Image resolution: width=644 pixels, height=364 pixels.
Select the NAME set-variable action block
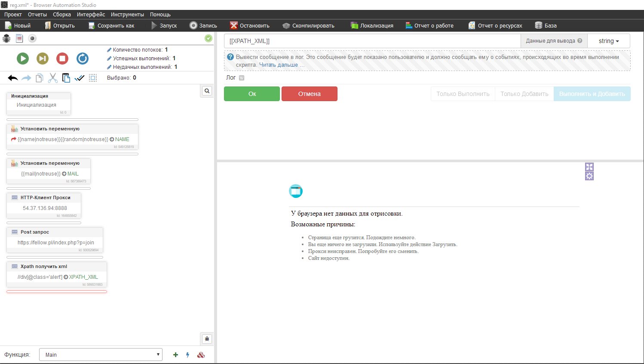pyautogui.click(x=72, y=137)
